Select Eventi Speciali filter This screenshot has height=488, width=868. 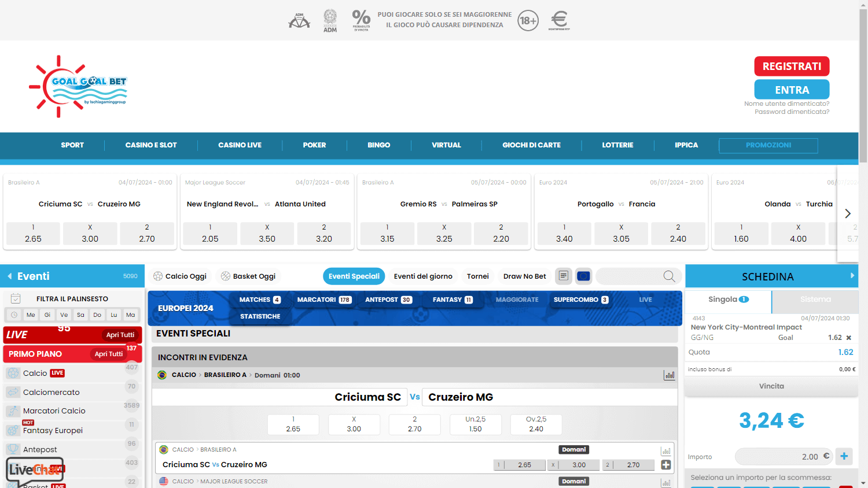pos(354,276)
